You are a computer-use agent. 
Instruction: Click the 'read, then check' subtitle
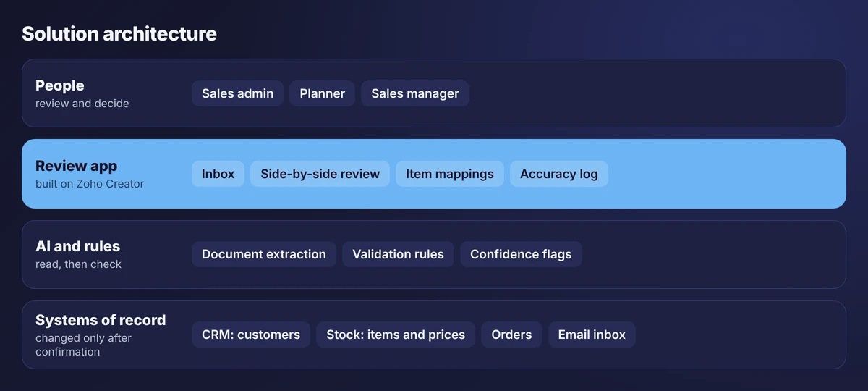(78, 264)
